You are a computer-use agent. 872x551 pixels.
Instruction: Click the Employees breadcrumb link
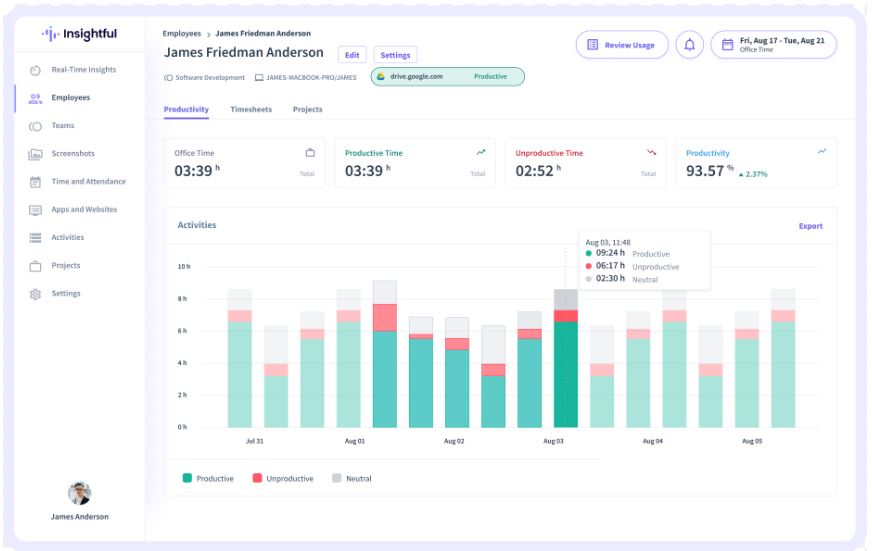click(x=182, y=33)
